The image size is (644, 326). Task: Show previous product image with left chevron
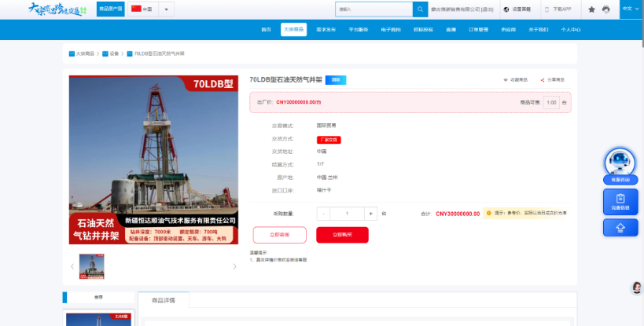tap(72, 266)
